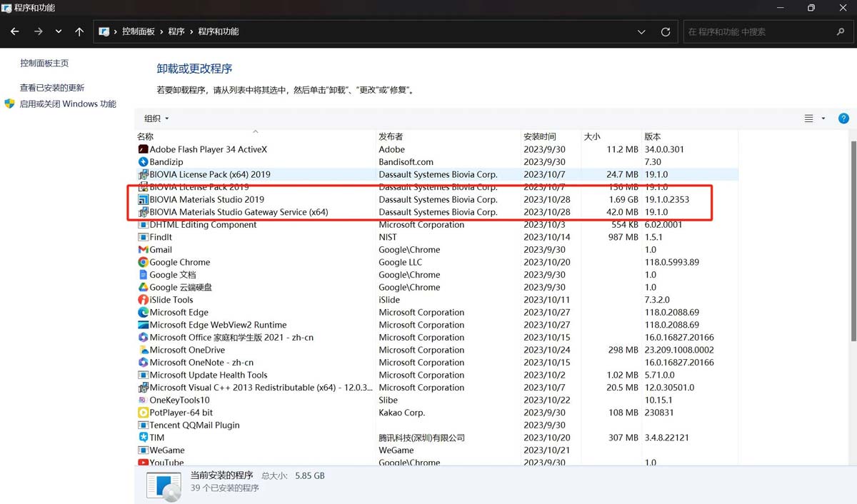Screen dimensions: 857x504
Task: Select publisher 腾讯科技(深圳)有限公司 cell
Action: (421, 438)
